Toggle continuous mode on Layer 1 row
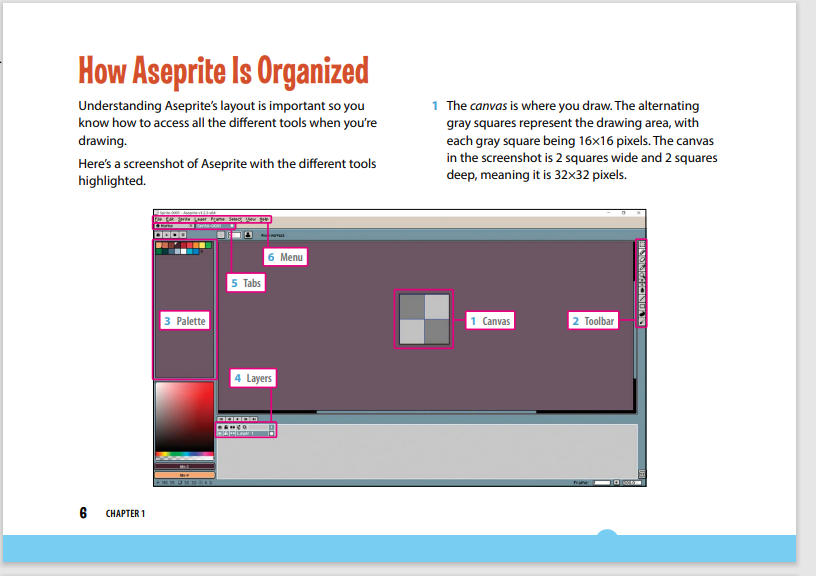 tap(233, 433)
